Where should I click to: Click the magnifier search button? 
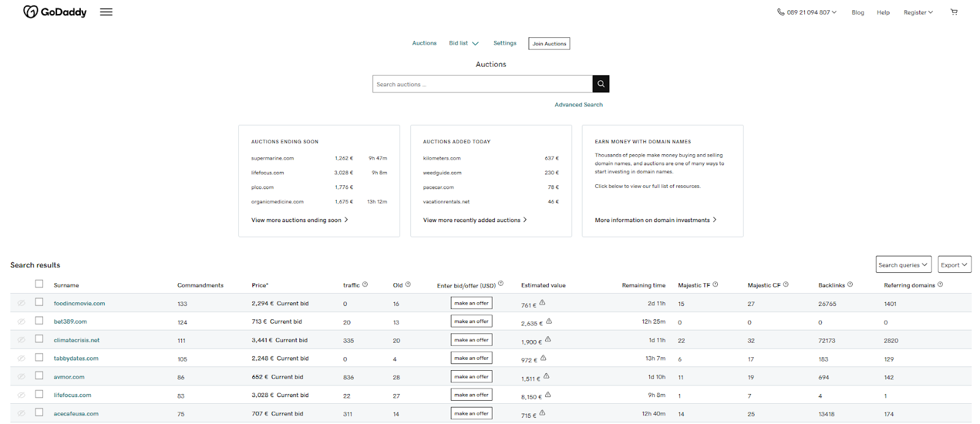(x=601, y=84)
